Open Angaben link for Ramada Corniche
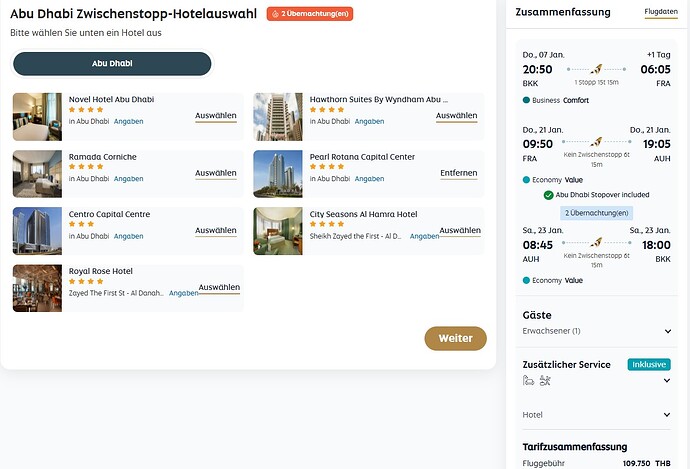This screenshot has width=690, height=469. 128,179
